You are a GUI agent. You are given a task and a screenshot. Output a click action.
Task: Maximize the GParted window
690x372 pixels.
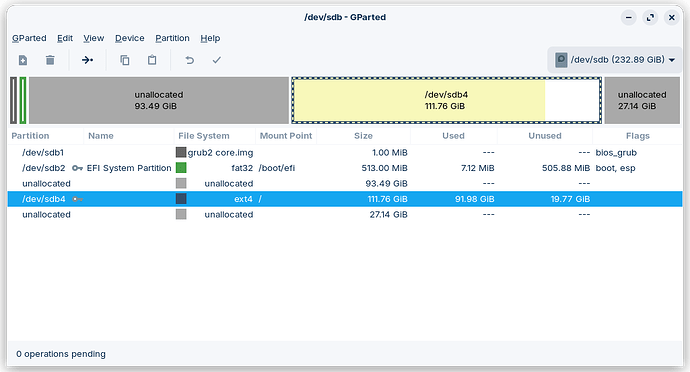[650, 18]
